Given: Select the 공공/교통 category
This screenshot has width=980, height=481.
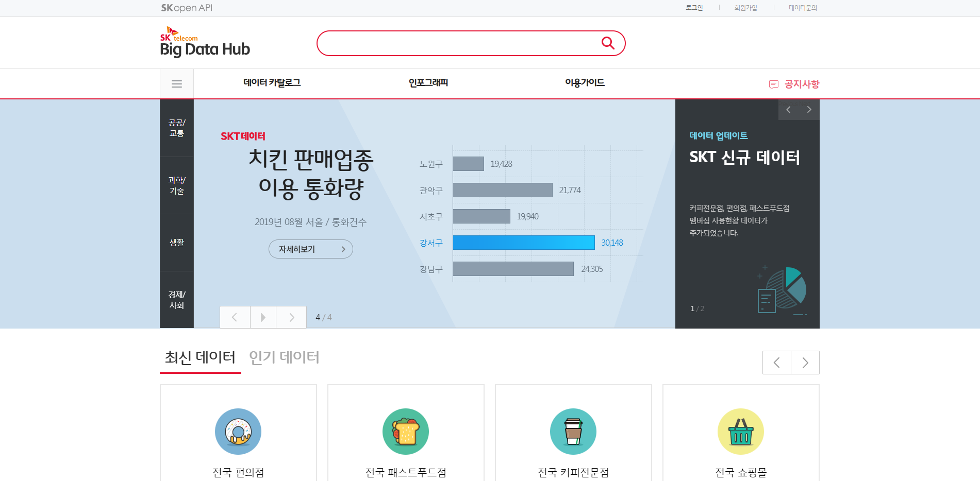Looking at the screenshot, I should [177, 128].
